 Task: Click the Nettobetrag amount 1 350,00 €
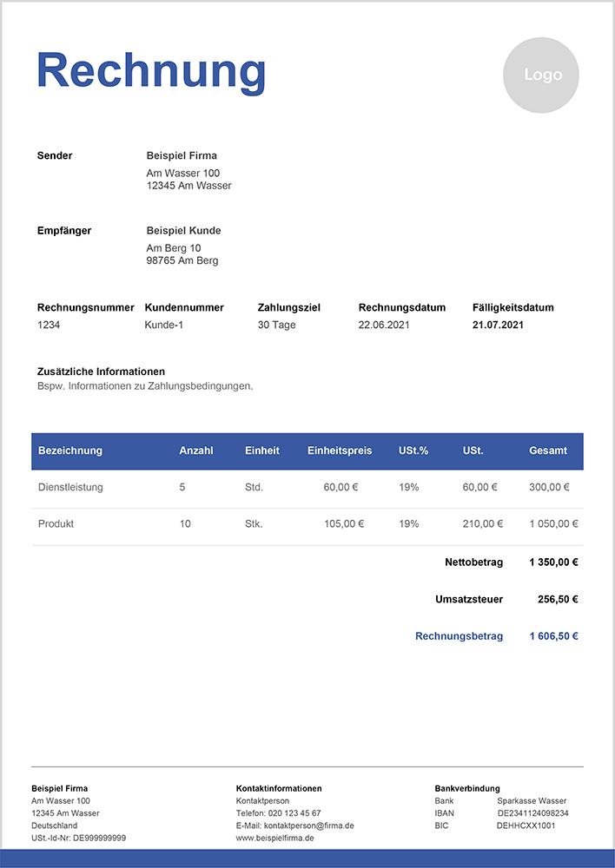coord(553,562)
